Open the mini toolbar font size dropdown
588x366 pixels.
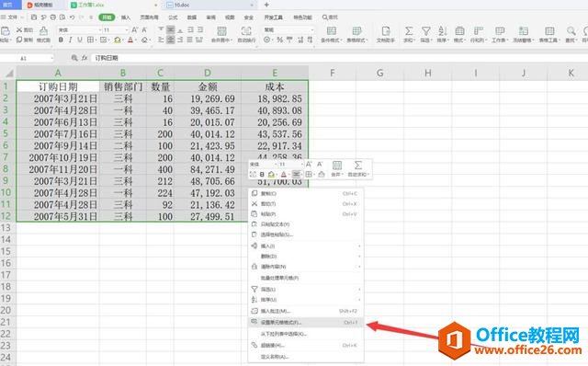(x=302, y=165)
